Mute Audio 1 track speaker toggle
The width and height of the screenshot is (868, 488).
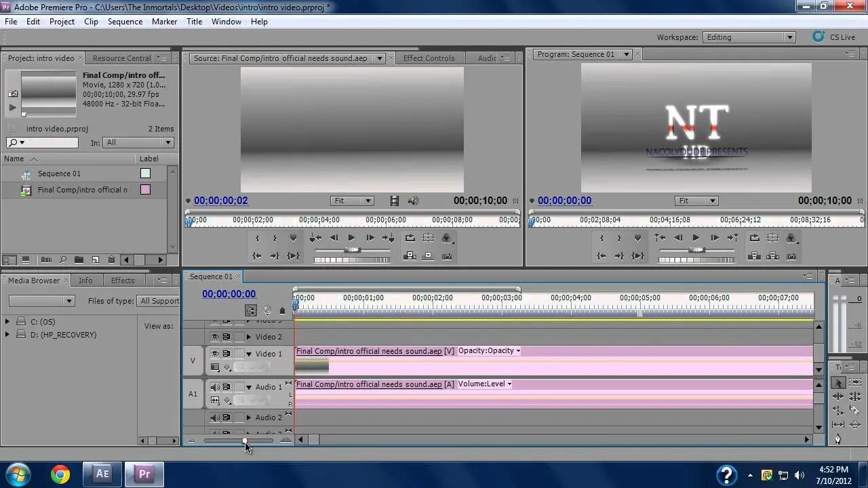[x=215, y=387]
